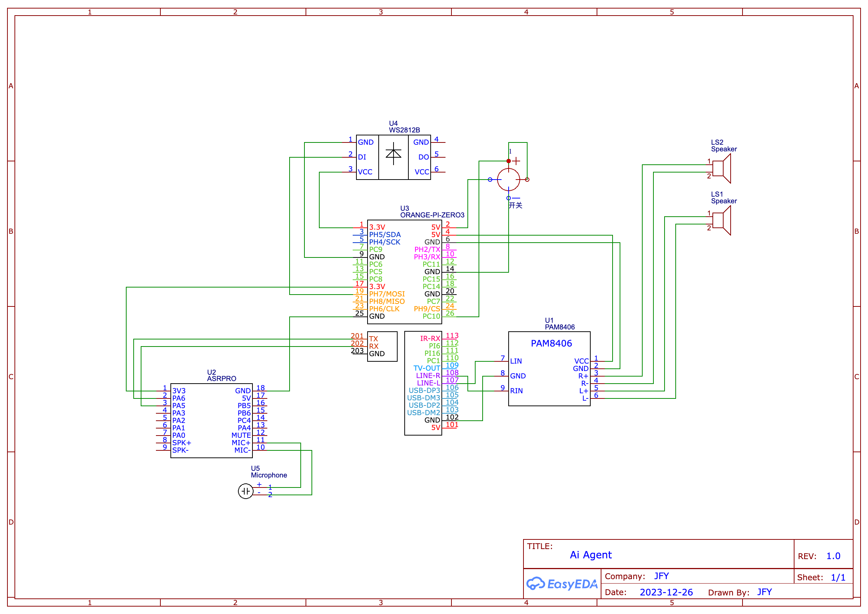This screenshot has height=614, width=868.
Task: Click the Sheet value 1/1
Action: click(838, 578)
